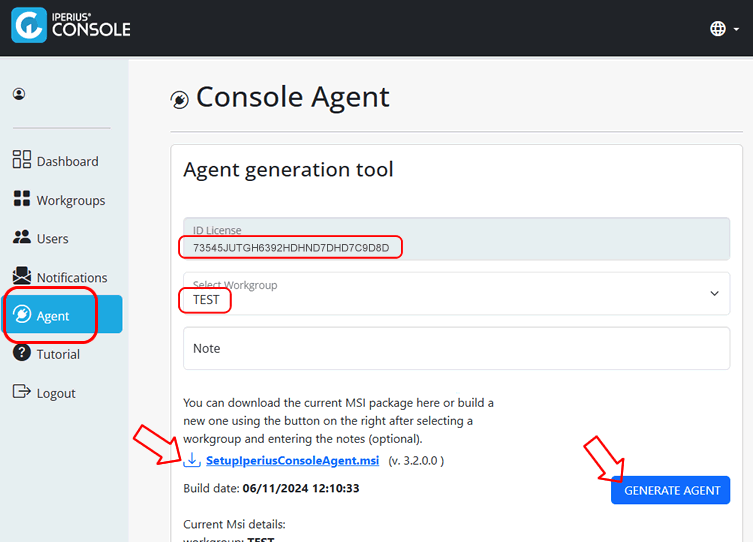The width and height of the screenshot is (753, 542).
Task: Expand the workgroup chevron arrow
Action: [x=715, y=293]
